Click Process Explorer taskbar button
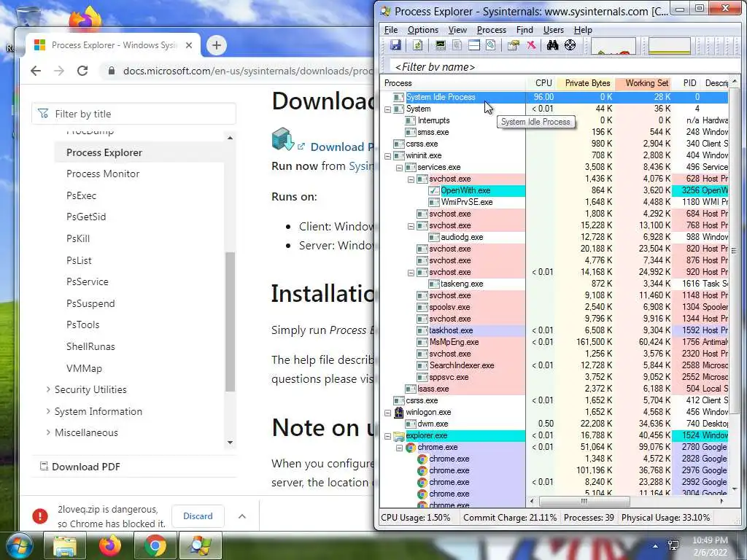Screen dimensions: 747x560 click(201, 545)
